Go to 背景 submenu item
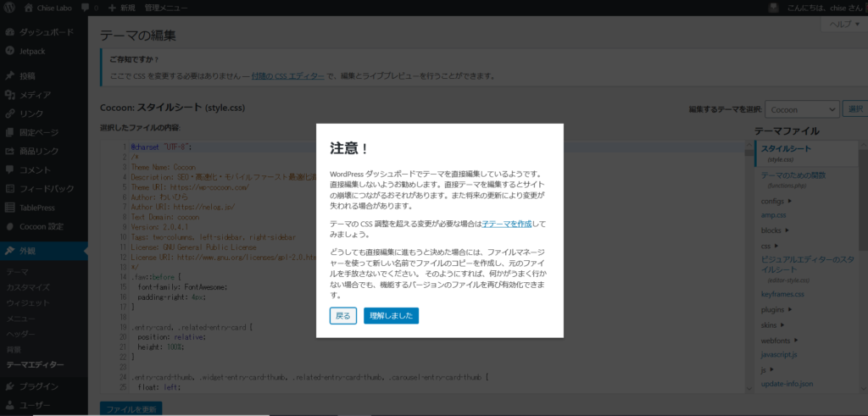Screen dimensions: 868x416 tap(14, 350)
